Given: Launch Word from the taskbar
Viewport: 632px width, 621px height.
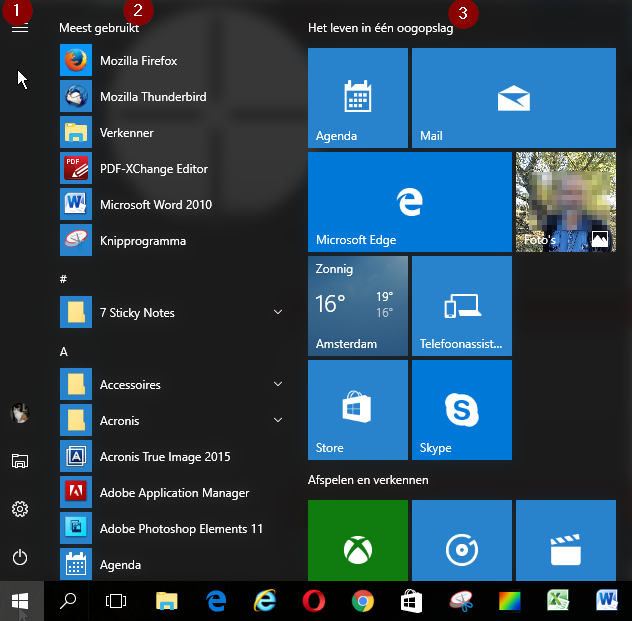Looking at the screenshot, I should pos(607,601).
